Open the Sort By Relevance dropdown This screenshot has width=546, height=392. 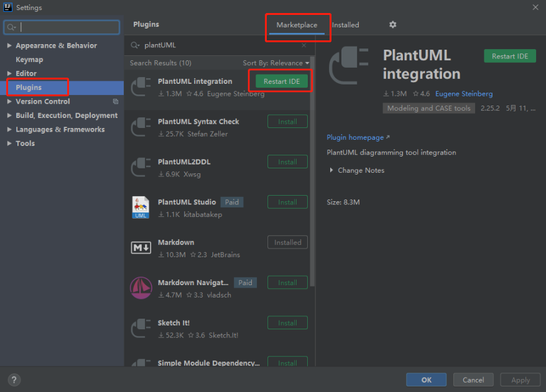point(276,63)
